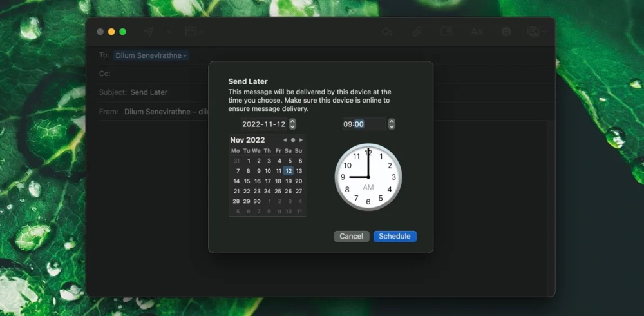Choose day 22 on the calendar
The height and width of the screenshot is (316, 644).
click(247, 192)
